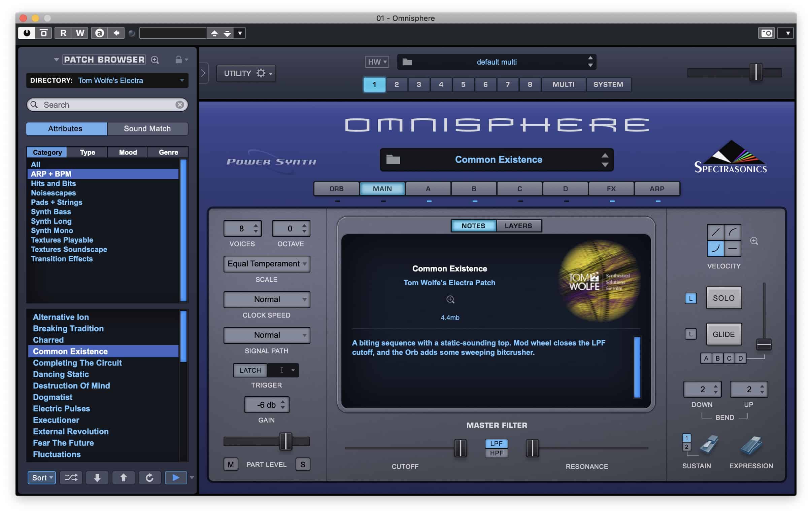Click the Expression pedal icon
Image resolution: width=812 pixels, height=514 pixels.
pos(751,445)
